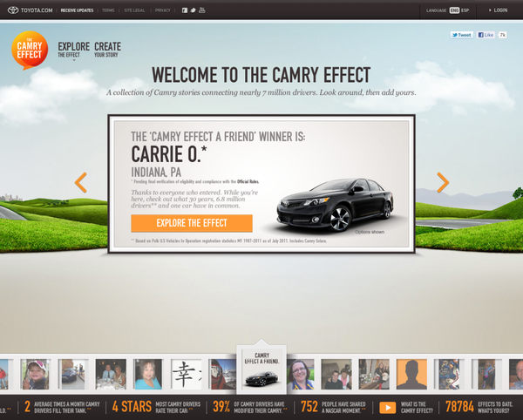Open the CREATE Your Story menu
This screenshot has height=420, width=523.
click(107, 50)
